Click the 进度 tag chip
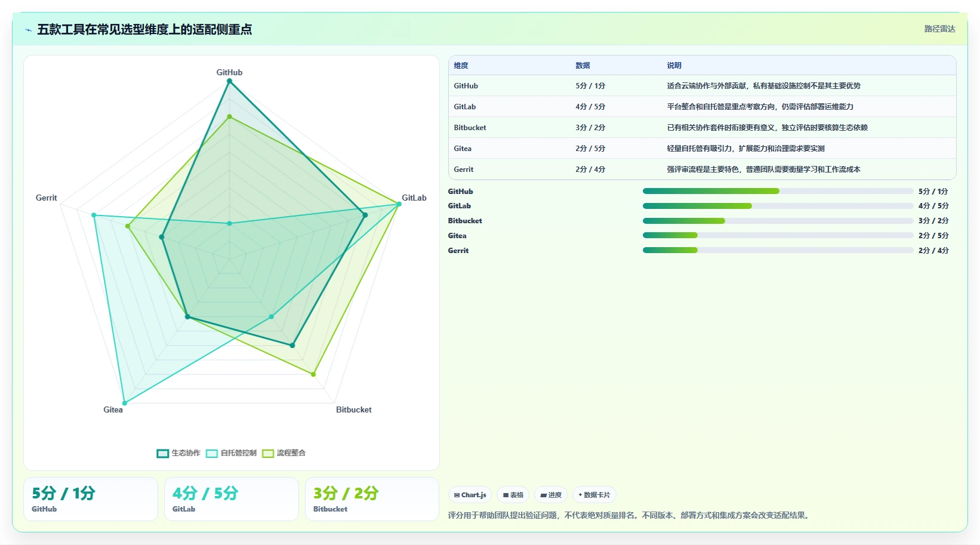980x545 pixels. (551, 495)
